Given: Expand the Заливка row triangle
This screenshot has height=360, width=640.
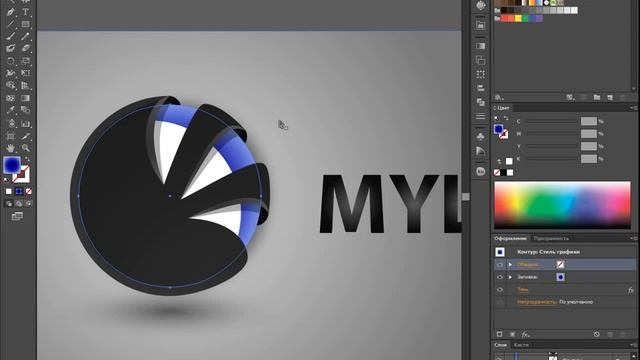Looking at the screenshot, I should click(x=510, y=277).
